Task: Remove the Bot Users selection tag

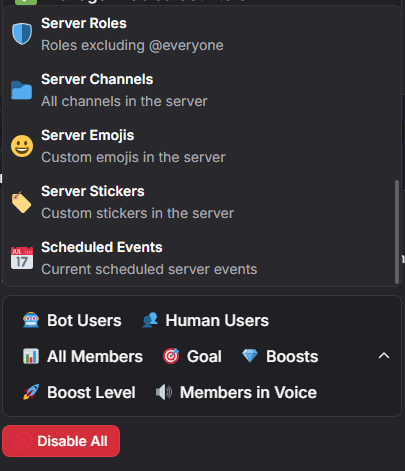Action: pos(72,320)
